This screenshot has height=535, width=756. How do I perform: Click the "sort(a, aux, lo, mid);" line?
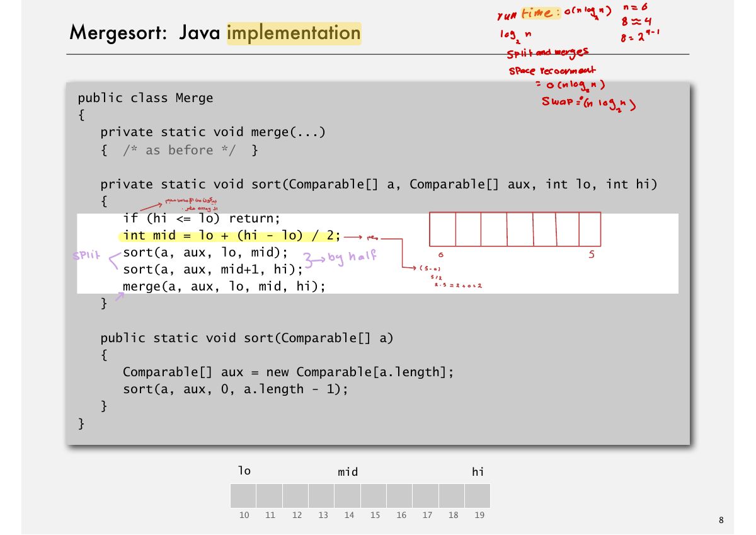(205, 253)
